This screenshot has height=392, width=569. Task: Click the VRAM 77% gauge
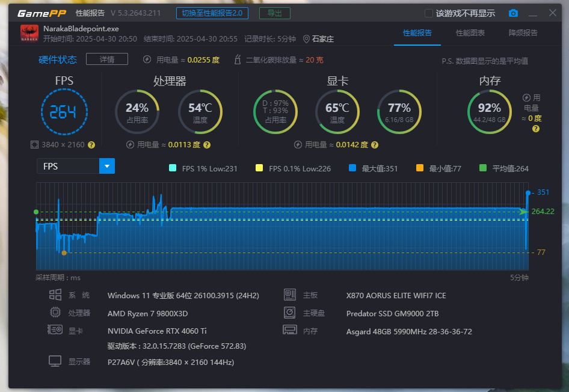(x=399, y=112)
